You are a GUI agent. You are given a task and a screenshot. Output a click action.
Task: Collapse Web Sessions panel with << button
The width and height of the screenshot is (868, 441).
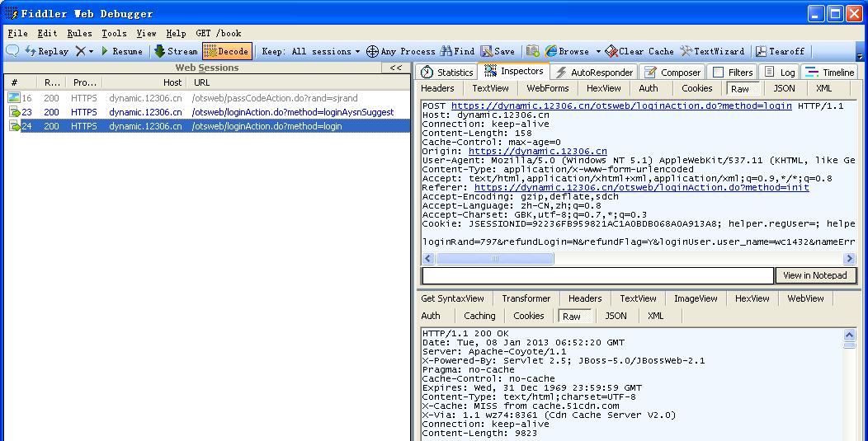pyautogui.click(x=396, y=68)
